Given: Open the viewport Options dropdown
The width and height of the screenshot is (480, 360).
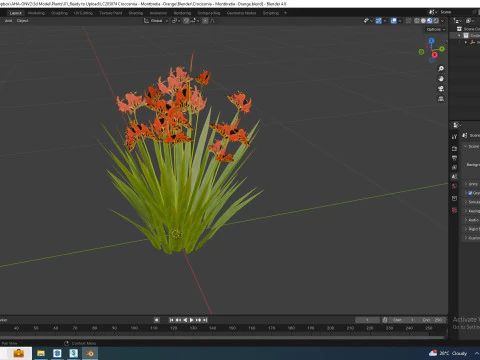Looking at the screenshot, I should click(x=436, y=29).
